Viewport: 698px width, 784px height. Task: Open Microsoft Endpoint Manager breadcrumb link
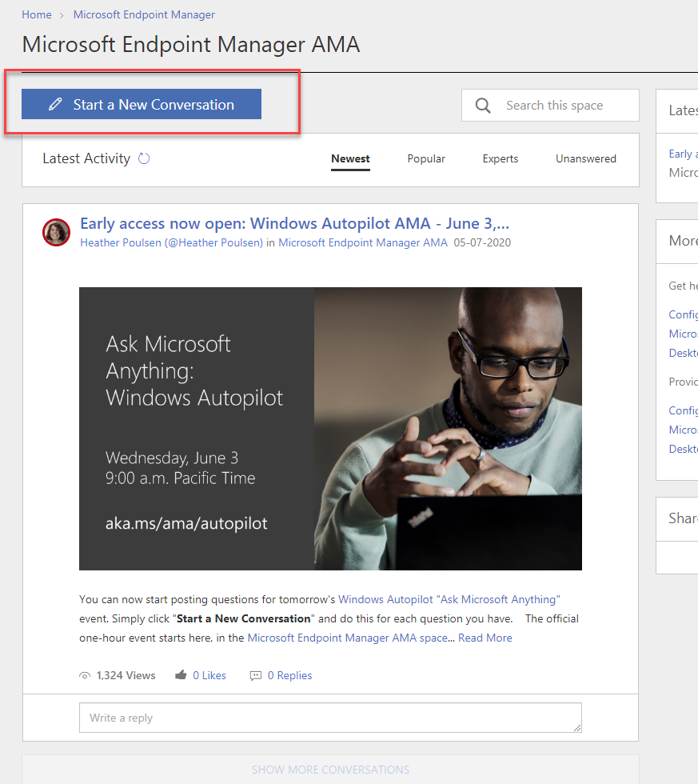pyautogui.click(x=144, y=14)
